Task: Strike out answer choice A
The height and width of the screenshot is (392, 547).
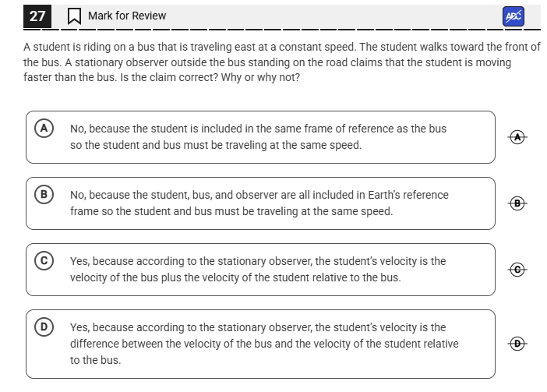Action: tap(514, 136)
